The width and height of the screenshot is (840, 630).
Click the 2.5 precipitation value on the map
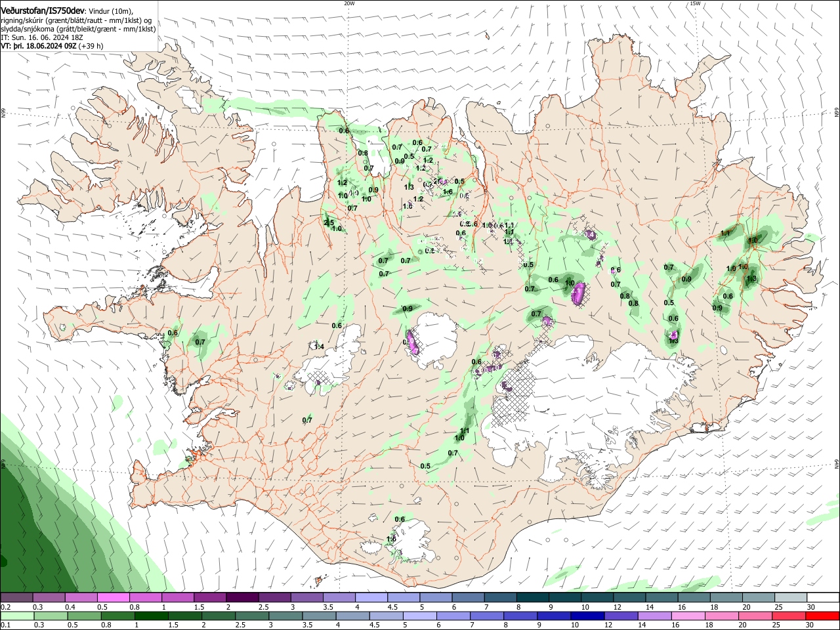click(329, 222)
